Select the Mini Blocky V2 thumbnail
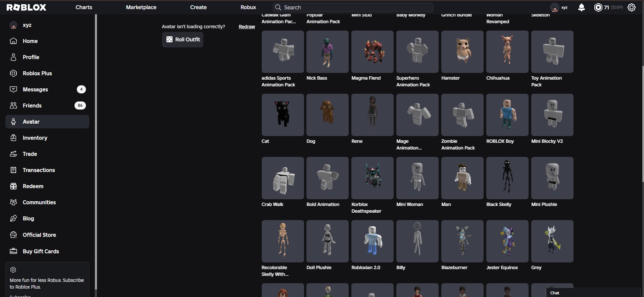The width and height of the screenshot is (644, 297). pyautogui.click(x=552, y=115)
